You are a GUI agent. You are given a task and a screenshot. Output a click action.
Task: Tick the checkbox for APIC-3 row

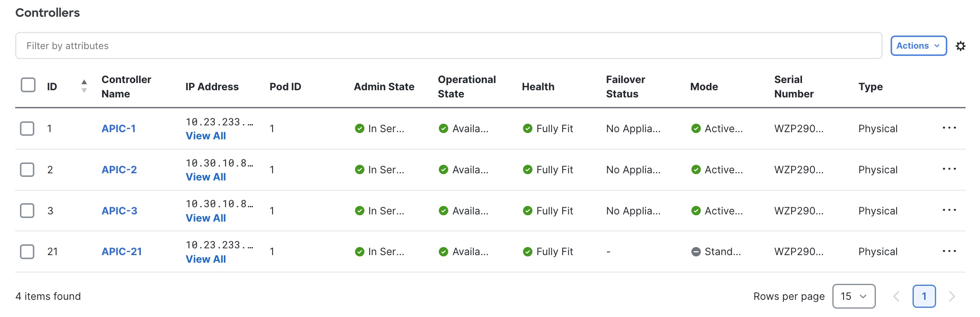coord(27,210)
